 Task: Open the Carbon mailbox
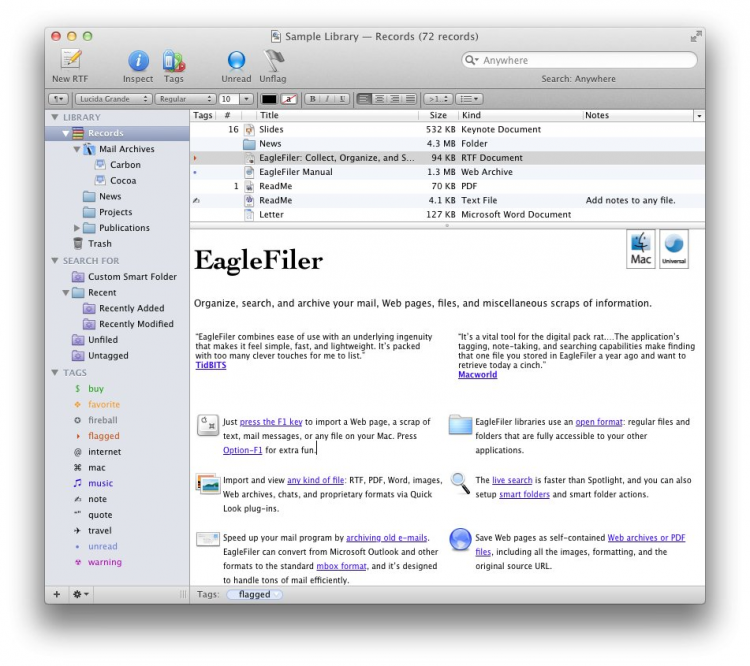tap(125, 165)
